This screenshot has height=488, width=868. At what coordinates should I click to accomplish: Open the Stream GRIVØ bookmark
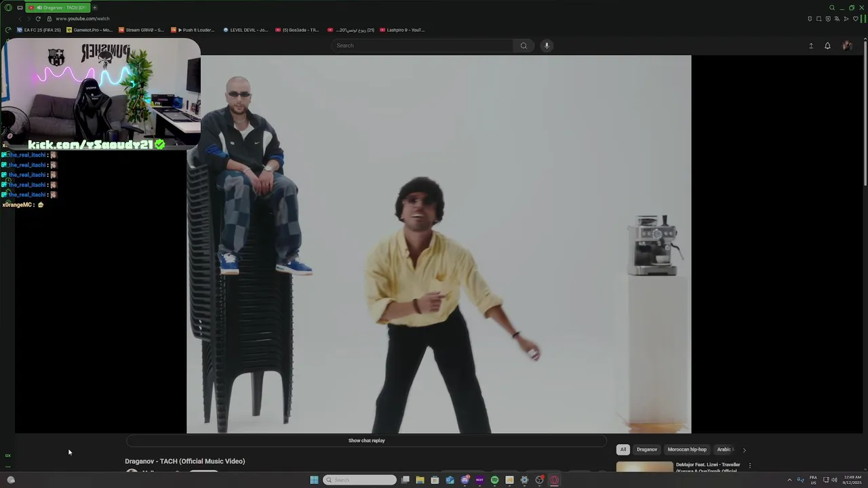coord(141,30)
